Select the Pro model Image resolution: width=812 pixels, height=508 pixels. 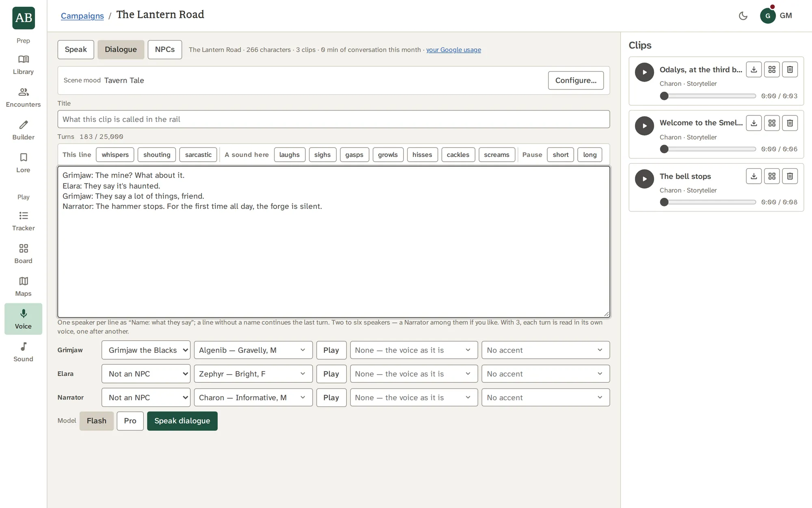coord(130,421)
